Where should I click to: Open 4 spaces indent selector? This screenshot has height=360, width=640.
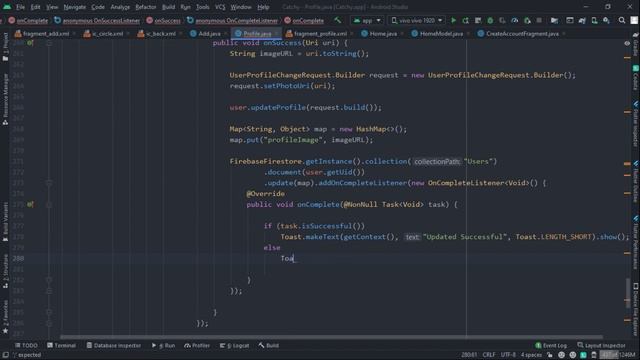pos(531,355)
